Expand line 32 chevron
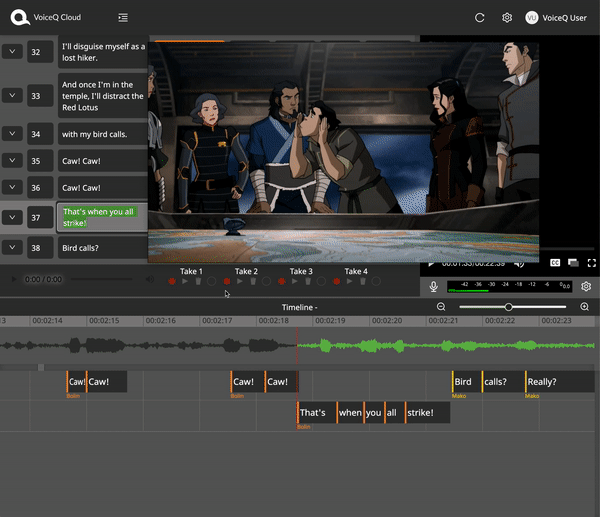This screenshot has width=600, height=517. (12, 51)
